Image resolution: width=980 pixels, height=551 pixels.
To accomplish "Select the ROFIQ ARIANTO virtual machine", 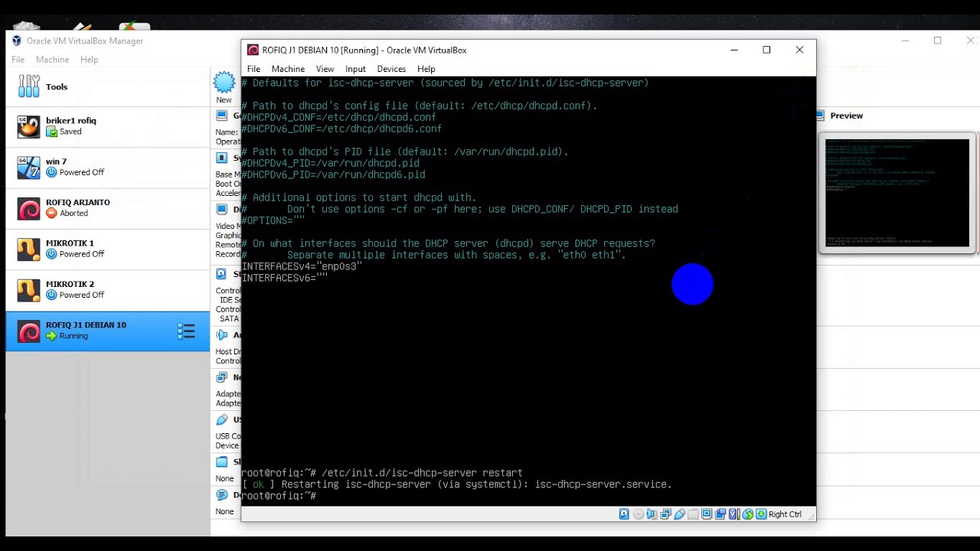I will point(107,208).
